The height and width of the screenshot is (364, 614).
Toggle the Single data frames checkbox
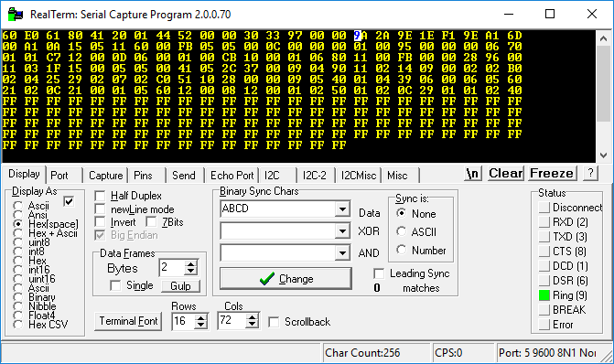tap(115, 285)
